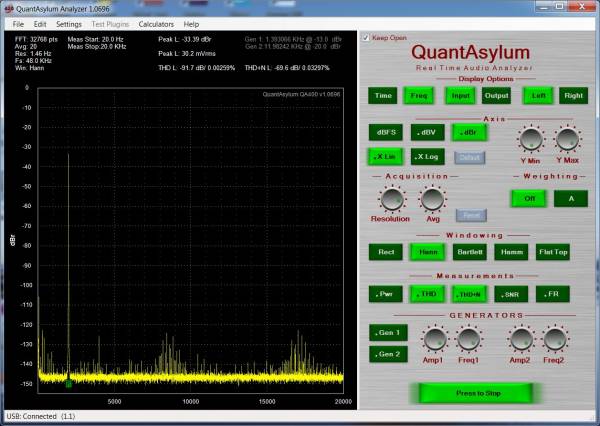This screenshot has width=600, height=426.
Task: Toggle the Input display button
Action: [x=460, y=96]
